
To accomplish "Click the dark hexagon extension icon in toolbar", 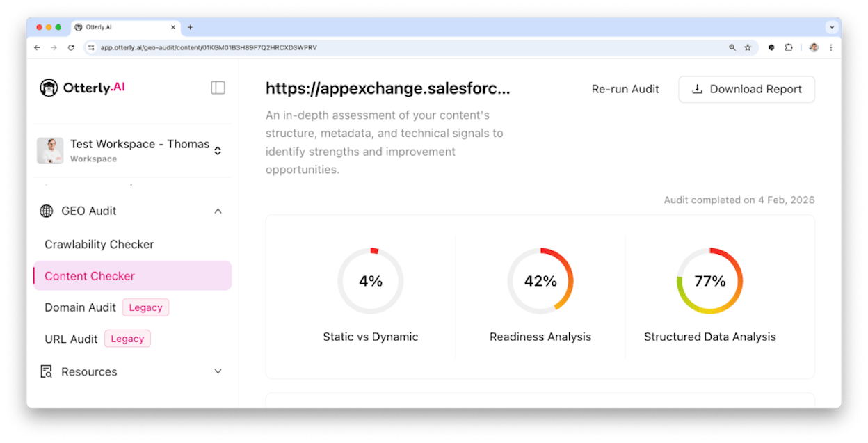I will (771, 47).
